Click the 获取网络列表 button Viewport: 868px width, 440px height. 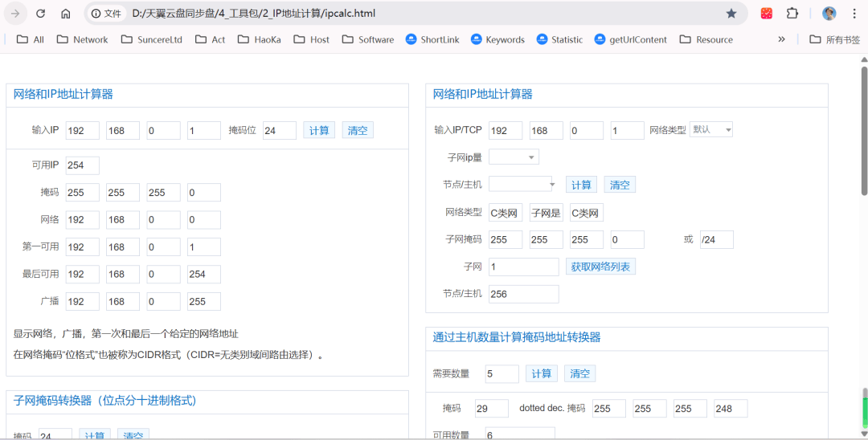pos(600,267)
